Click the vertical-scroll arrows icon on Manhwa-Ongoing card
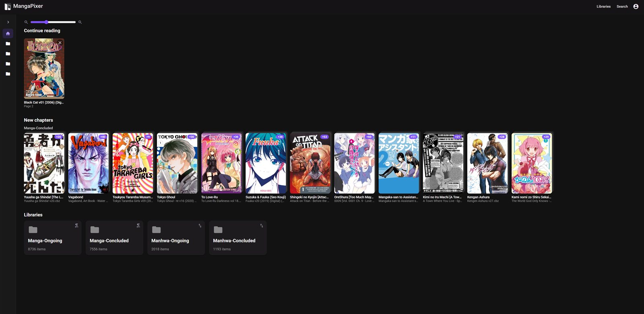Viewport: 644px width, 314px height. coord(200,225)
